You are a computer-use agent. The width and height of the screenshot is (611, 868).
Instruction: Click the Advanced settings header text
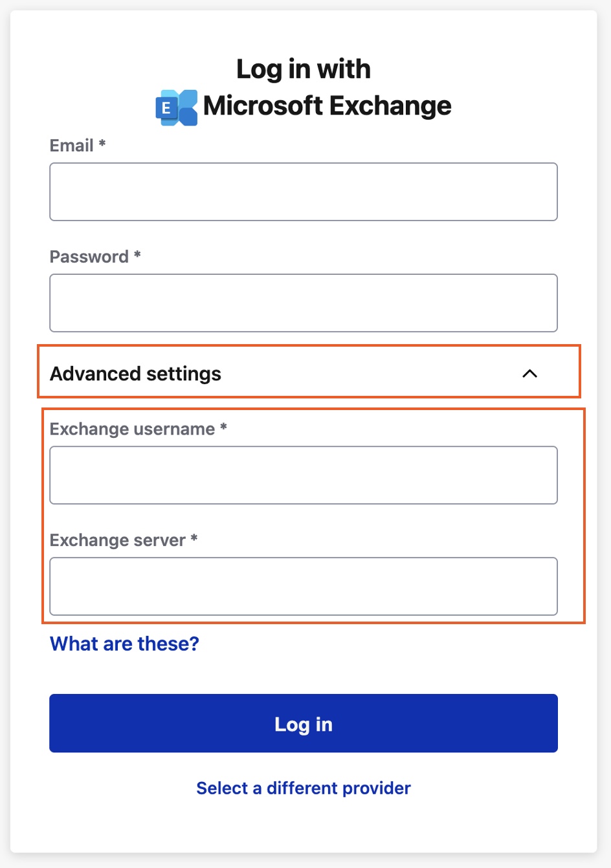135,374
